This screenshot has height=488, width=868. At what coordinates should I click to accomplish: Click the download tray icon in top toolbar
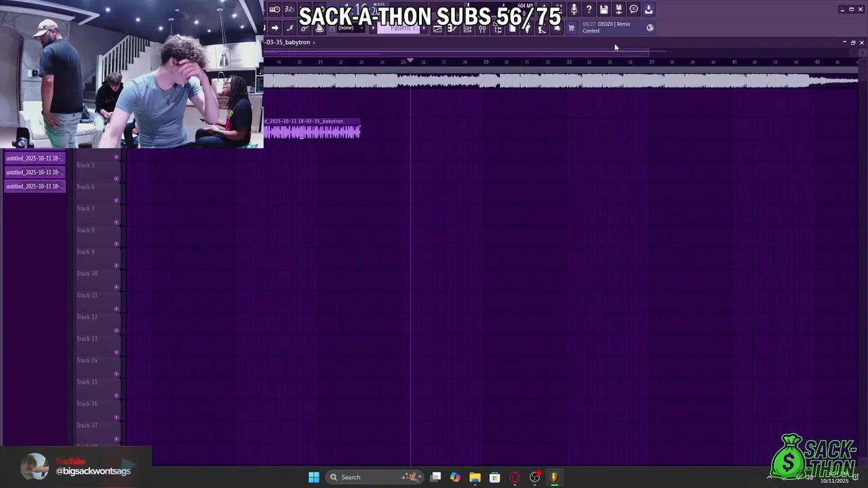648,9
